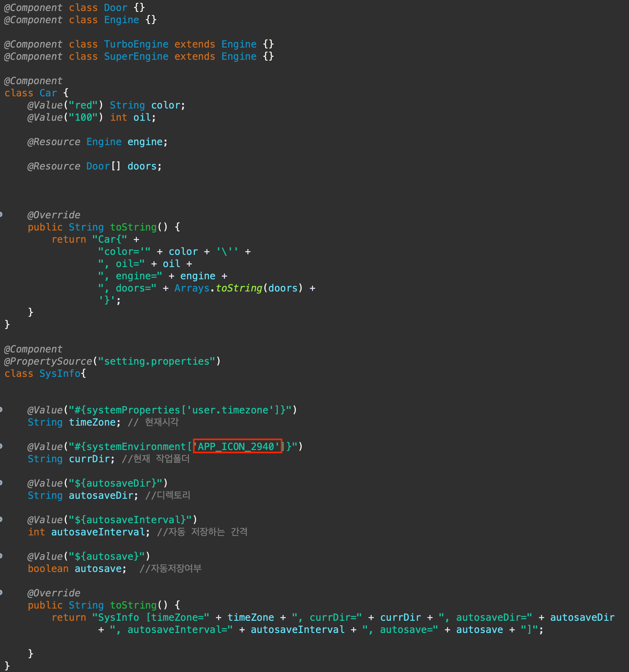The height and width of the screenshot is (672, 629).
Task: Click the @Value("red") annotation
Action: [x=64, y=105]
